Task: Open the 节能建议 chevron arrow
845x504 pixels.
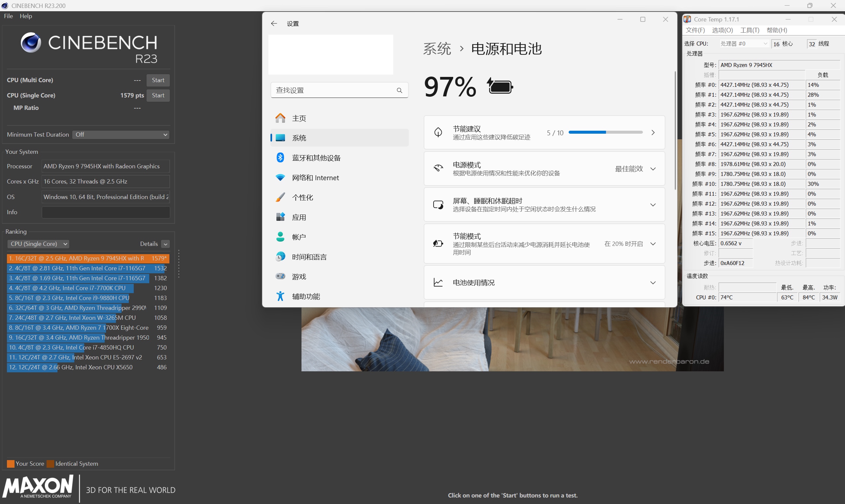Action: pos(653,132)
